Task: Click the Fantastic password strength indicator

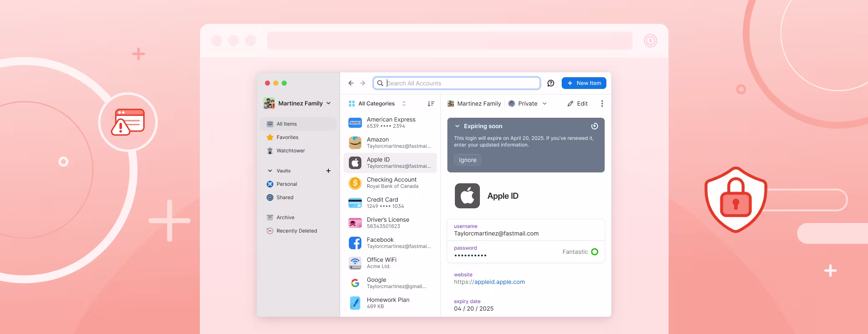Action: coord(580,252)
